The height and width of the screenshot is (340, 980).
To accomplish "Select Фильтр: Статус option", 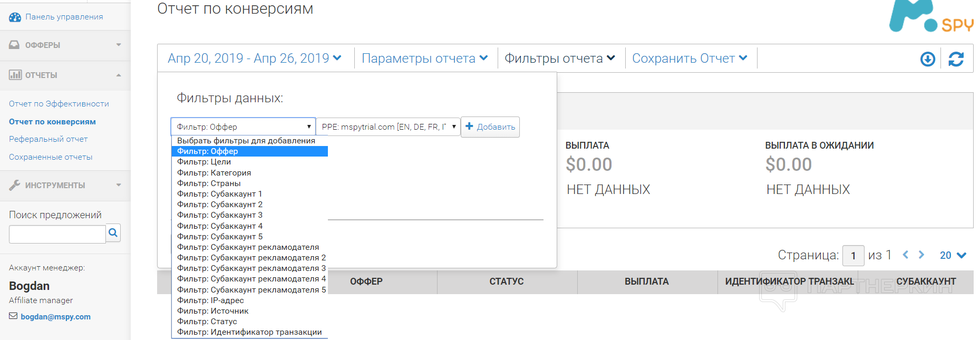I will [x=207, y=322].
